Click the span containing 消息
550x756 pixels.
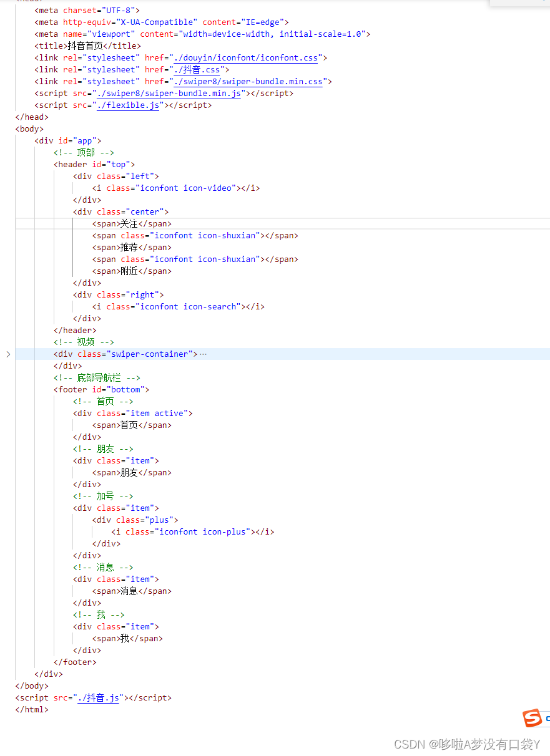[x=132, y=591]
